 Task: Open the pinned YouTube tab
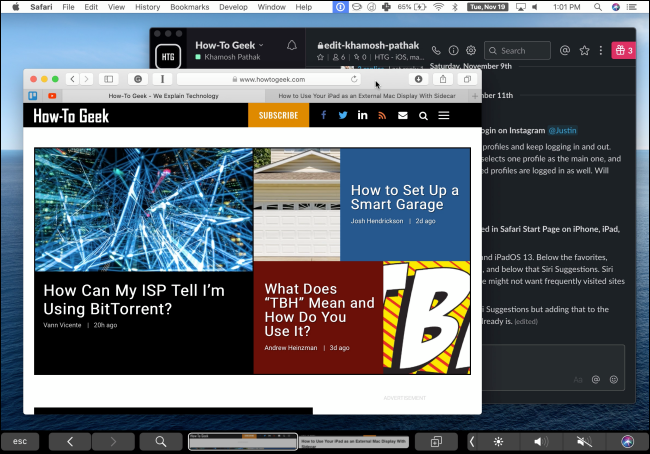pyautogui.click(x=52, y=96)
